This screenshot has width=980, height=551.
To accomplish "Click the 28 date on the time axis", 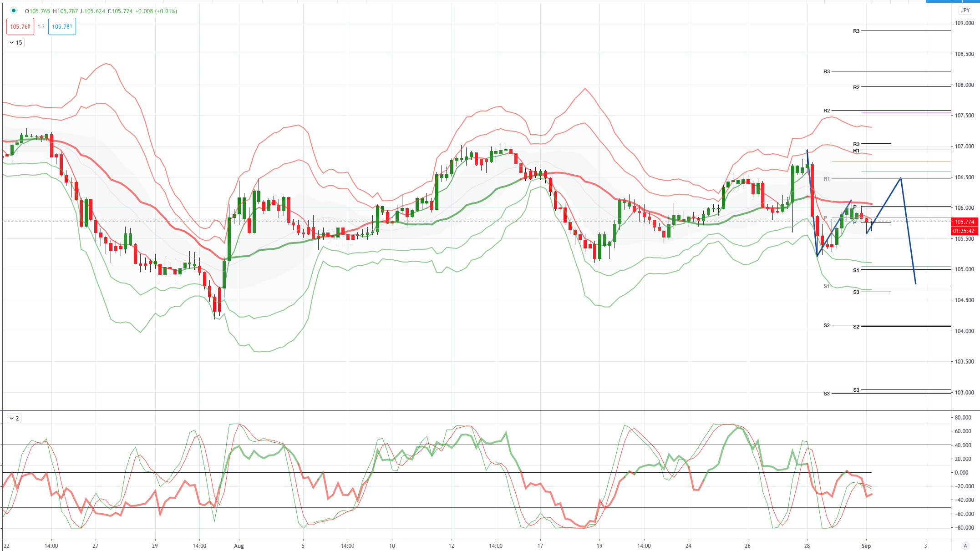I will 807,546.
